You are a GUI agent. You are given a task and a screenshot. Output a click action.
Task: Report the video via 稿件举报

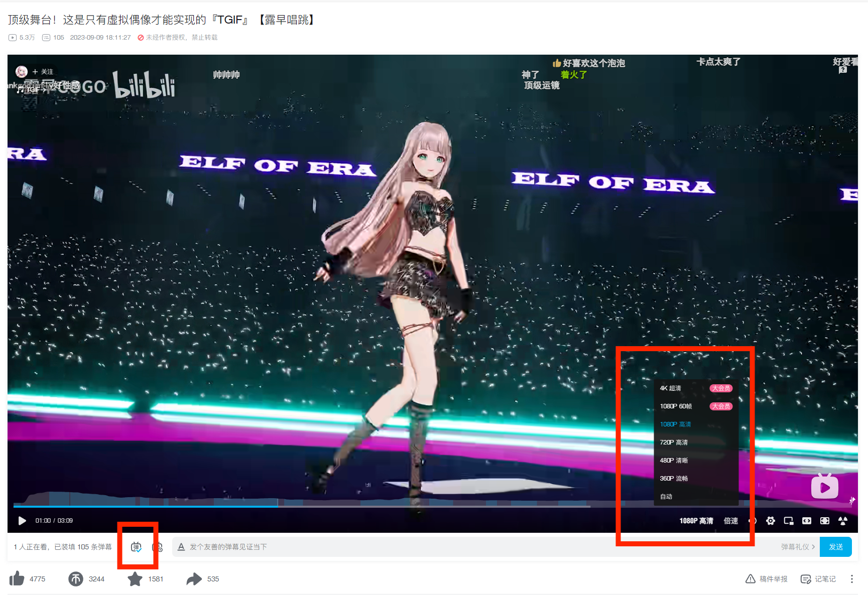point(767,579)
